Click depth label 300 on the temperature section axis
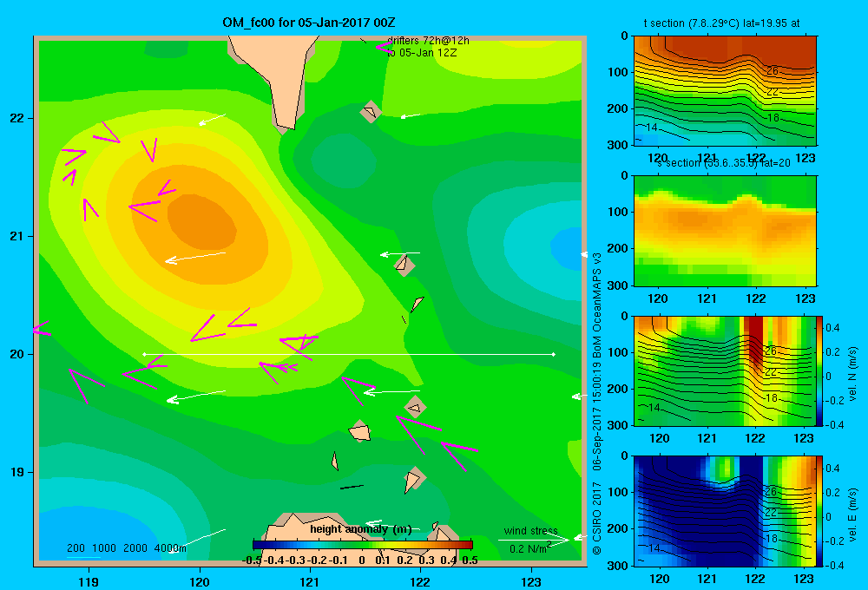 [618, 145]
